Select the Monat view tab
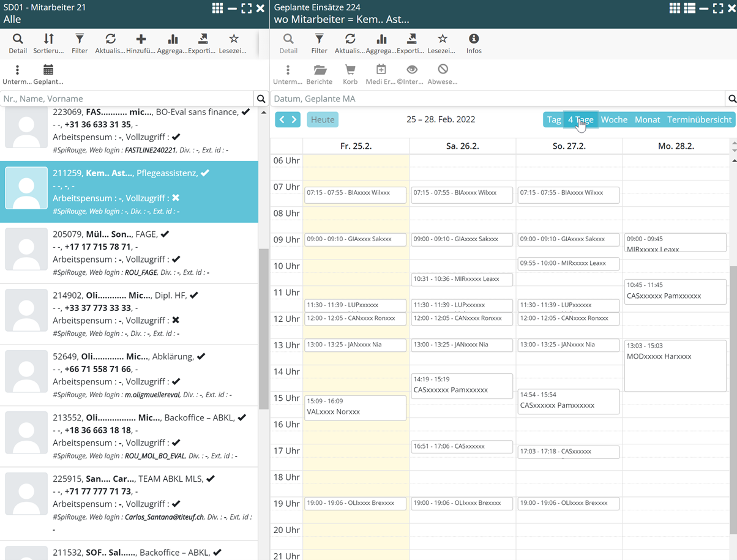Screen dimensions: 737x560 click(x=647, y=120)
